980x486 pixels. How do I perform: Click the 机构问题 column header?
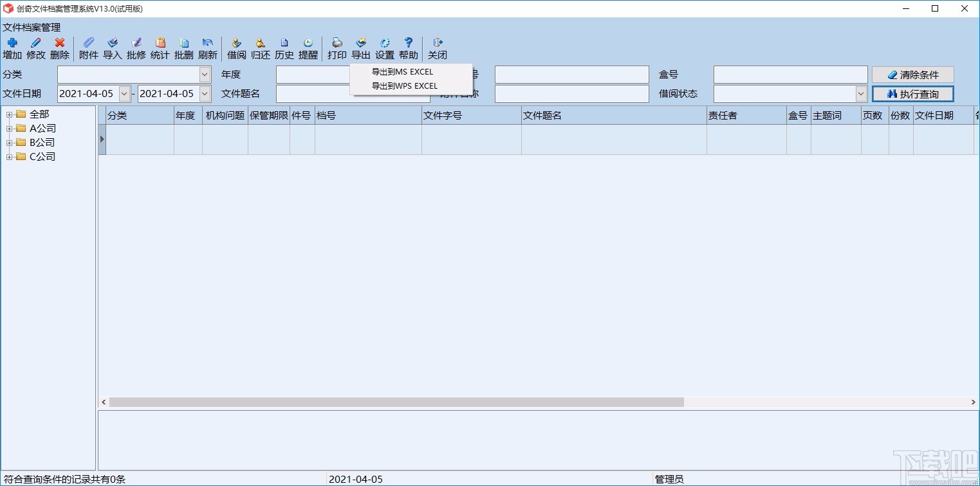[x=225, y=116]
